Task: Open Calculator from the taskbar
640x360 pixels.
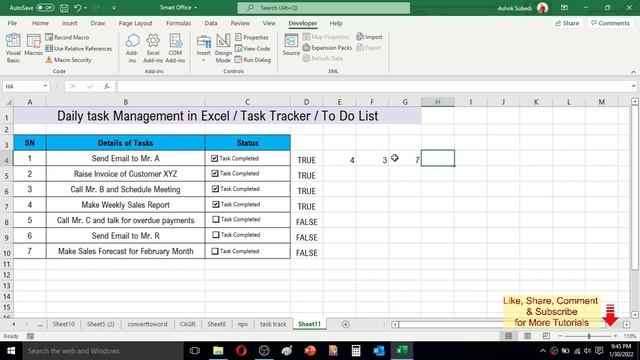Action: coord(356,351)
